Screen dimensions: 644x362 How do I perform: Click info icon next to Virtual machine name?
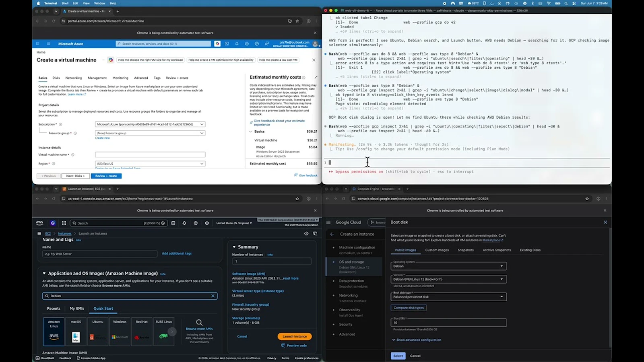coord(73,154)
